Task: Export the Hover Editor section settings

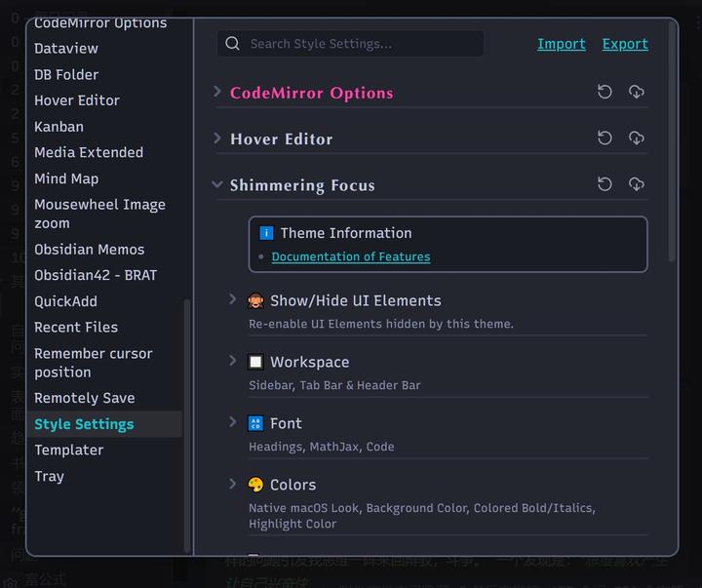Action: pos(637,137)
